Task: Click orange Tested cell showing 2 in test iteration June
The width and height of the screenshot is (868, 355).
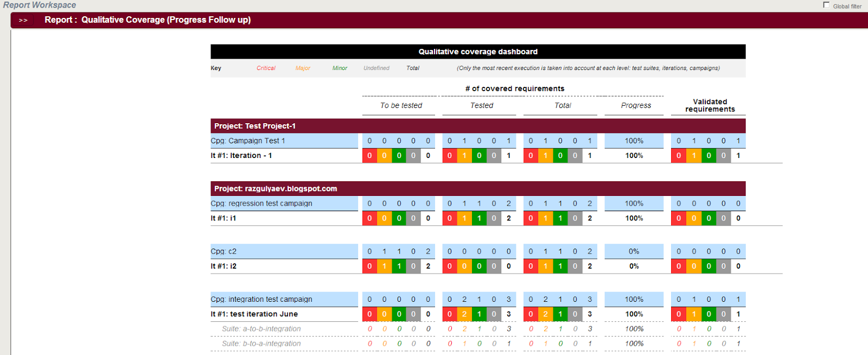Action: pyautogui.click(x=464, y=314)
